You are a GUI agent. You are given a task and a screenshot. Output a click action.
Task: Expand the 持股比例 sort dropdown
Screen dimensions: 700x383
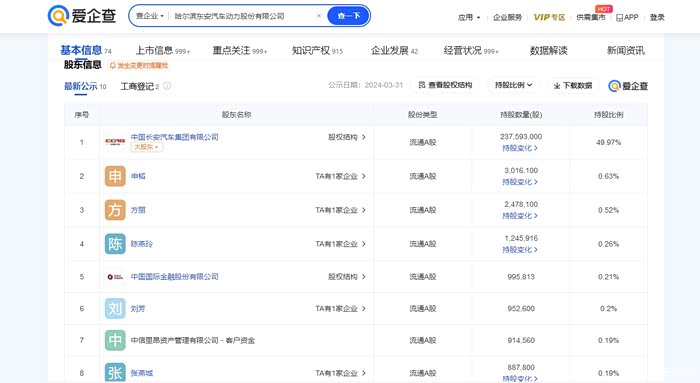pyautogui.click(x=513, y=85)
